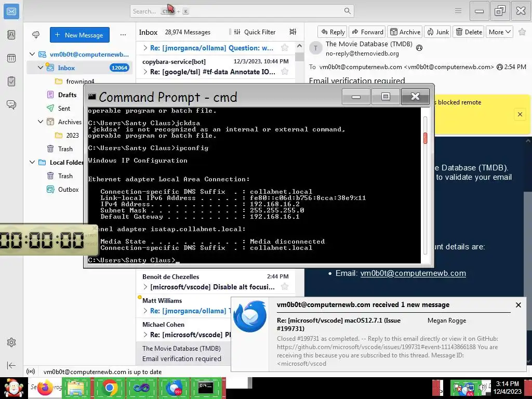
Task: Open File Explorer from the taskbar
Action: (x=76, y=388)
